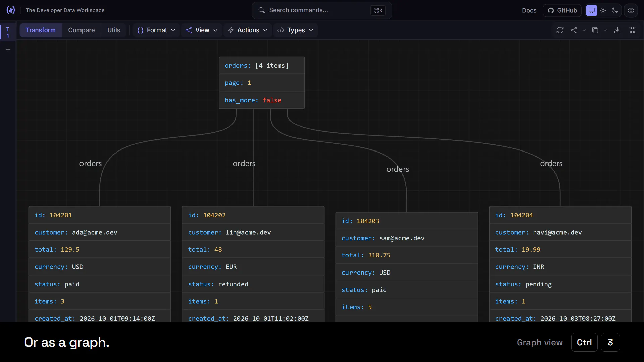Click the curly-brace app logo
This screenshot has width=644, height=362.
(x=11, y=10)
